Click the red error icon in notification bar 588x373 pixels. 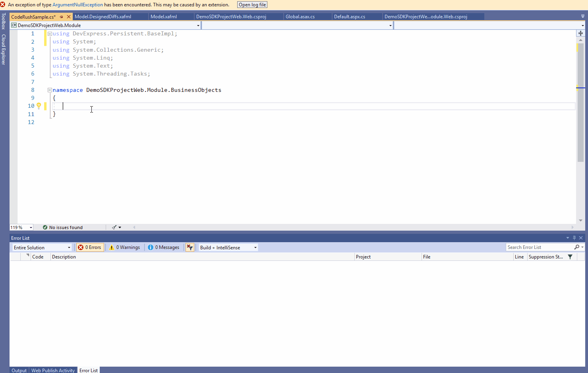point(3,5)
